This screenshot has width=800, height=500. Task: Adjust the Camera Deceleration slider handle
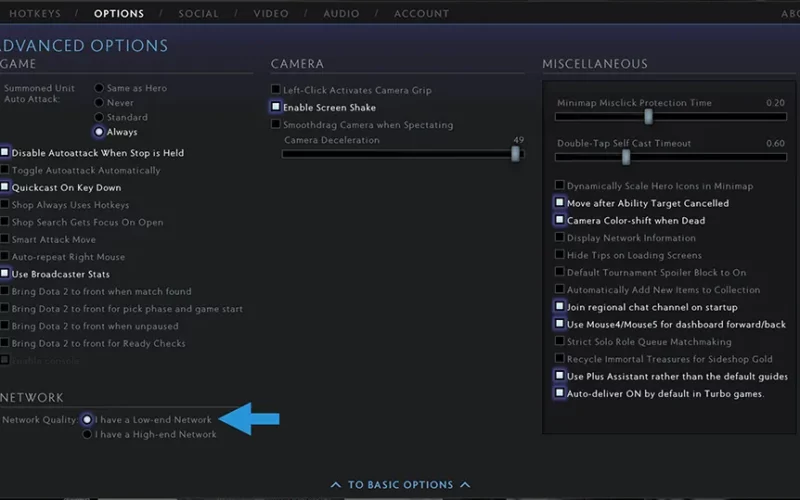pos(515,154)
